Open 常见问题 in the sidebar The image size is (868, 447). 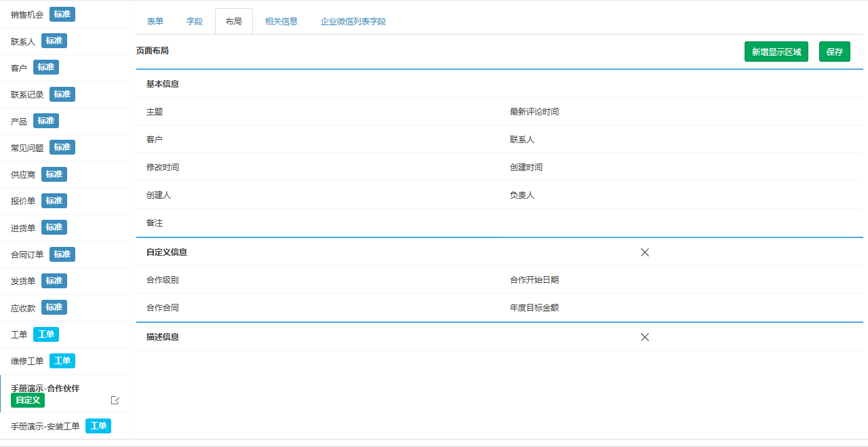pos(65,148)
